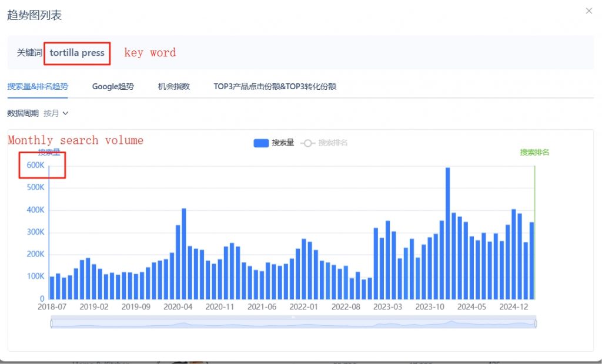The image size is (602, 364).
Task: Click the 400K y-axis label
Action: click(35, 210)
